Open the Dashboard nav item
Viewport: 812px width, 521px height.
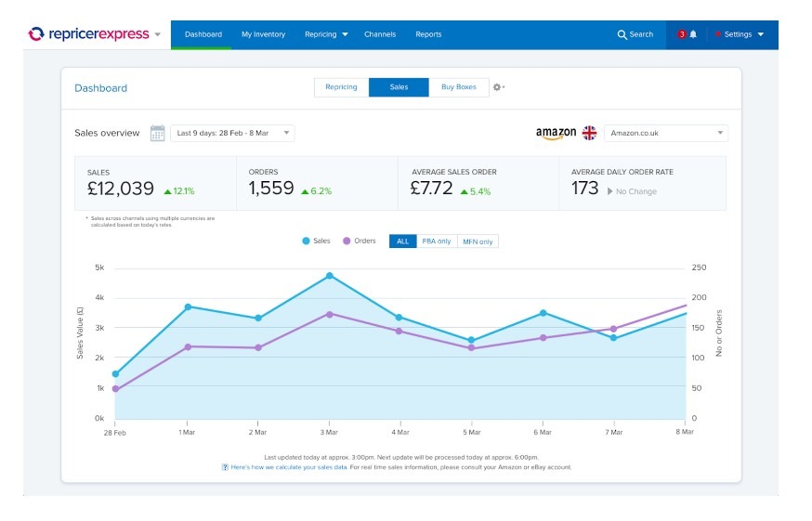point(203,34)
